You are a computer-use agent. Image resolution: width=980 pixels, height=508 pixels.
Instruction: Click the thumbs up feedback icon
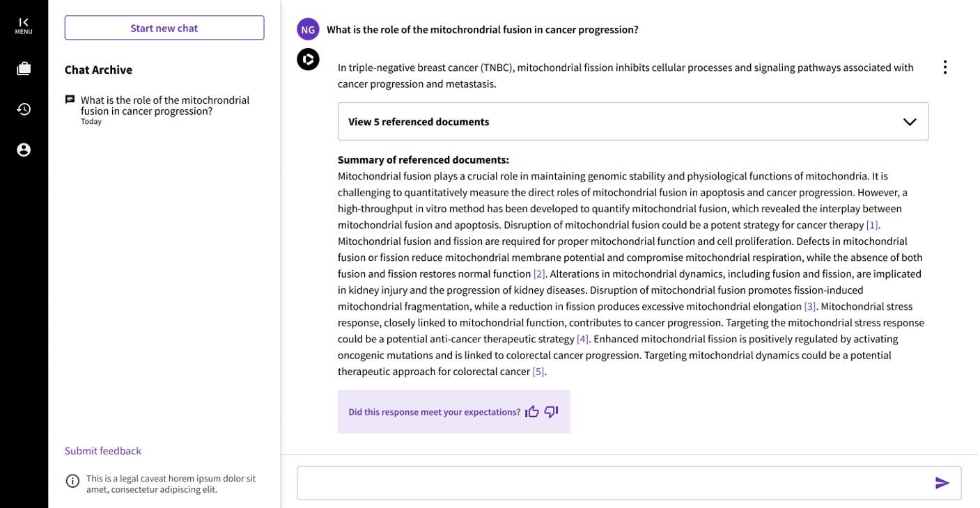click(x=532, y=412)
